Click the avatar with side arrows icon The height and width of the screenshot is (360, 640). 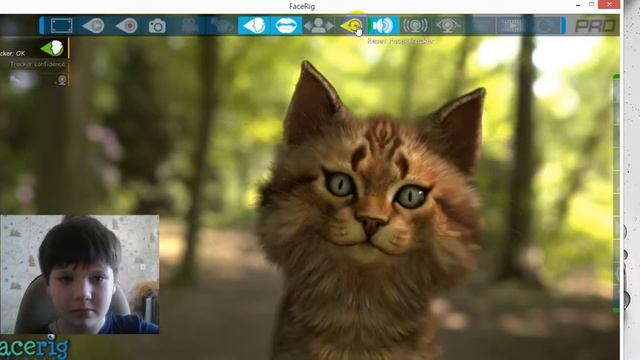click(318, 26)
